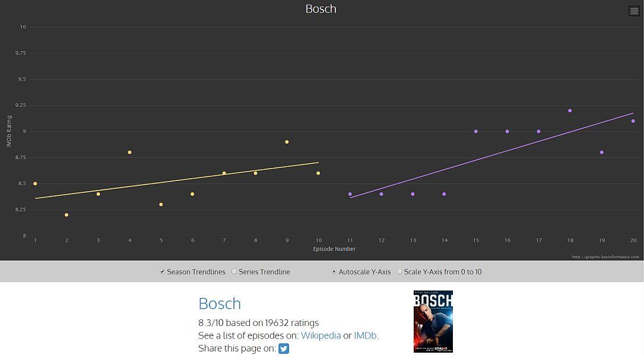Select Scale Y-Axis from 0 to 10
This screenshot has height=358, width=644.
(399, 272)
